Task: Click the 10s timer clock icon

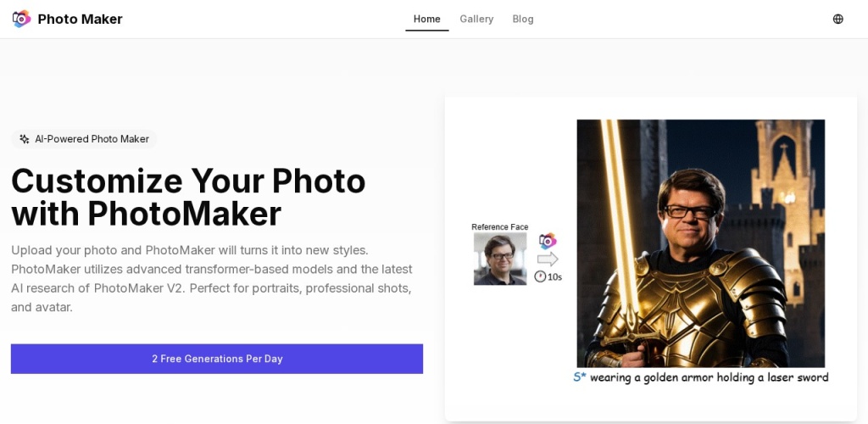Action: (540, 276)
